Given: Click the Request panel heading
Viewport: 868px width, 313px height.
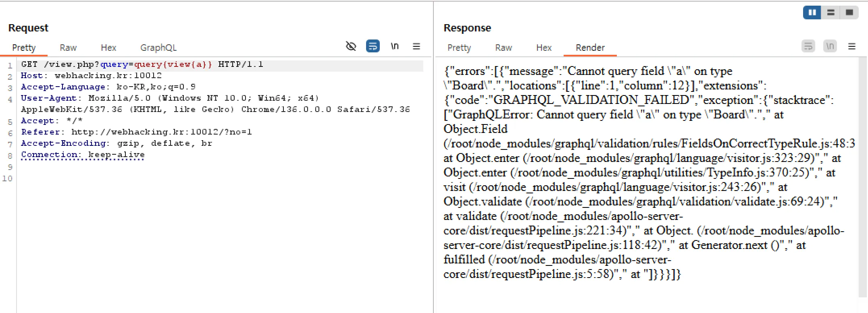Looking at the screenshot, I should pos(28,28).
